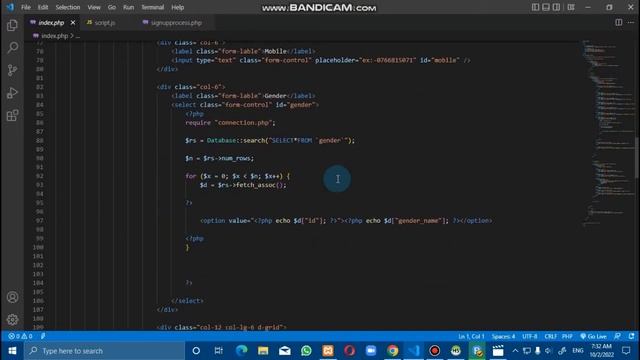Open Bandicam recorder from the taskbar
Screen dimensions: 640x360
click(435, 351)
